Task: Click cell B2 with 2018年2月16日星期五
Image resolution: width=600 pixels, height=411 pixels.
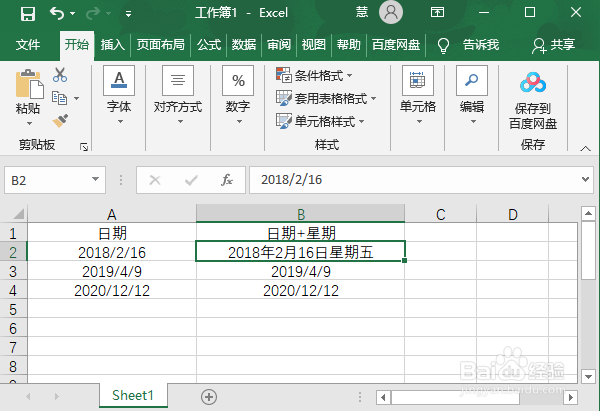Action: pyautogui.click(x=300, y=251)
